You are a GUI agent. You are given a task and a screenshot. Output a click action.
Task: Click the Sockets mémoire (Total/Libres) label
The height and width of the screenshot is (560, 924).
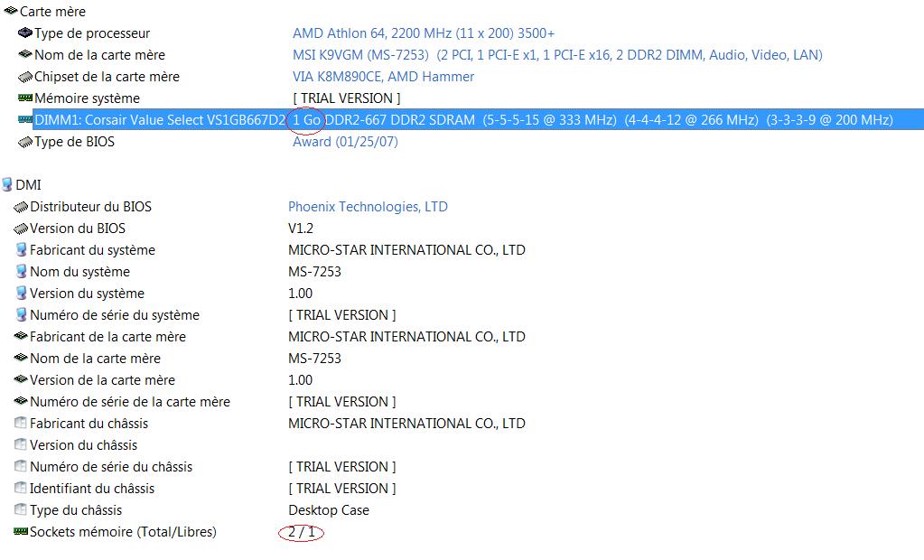pyautogui.click(x=123, y=532)
